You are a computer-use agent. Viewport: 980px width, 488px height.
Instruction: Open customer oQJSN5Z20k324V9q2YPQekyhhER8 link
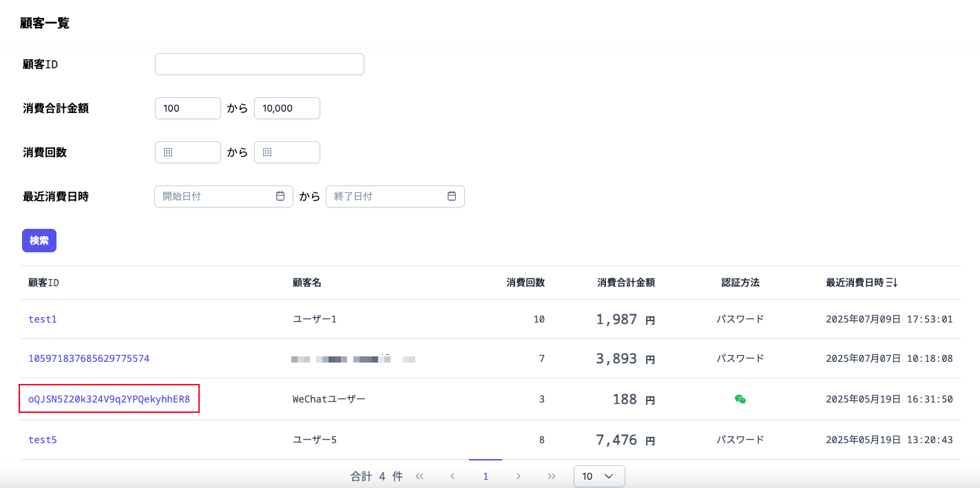tap(109, 399)
